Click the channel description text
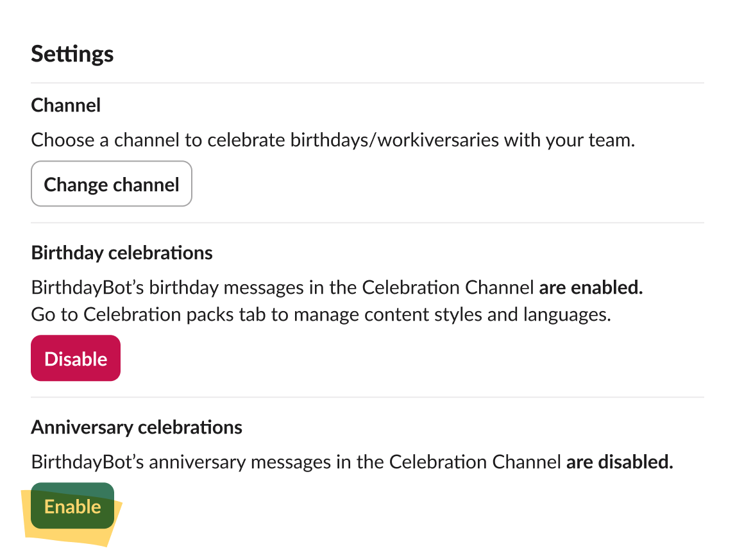This screenshot has width=735, height=560. click(332, 139)
